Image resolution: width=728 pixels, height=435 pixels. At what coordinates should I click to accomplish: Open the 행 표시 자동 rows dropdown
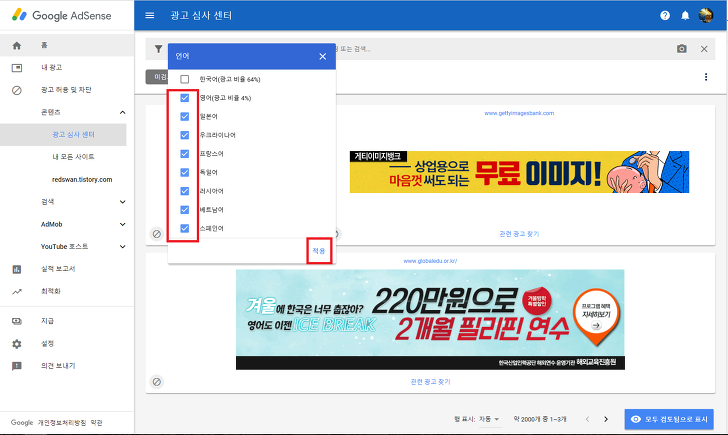pos(489,419)
